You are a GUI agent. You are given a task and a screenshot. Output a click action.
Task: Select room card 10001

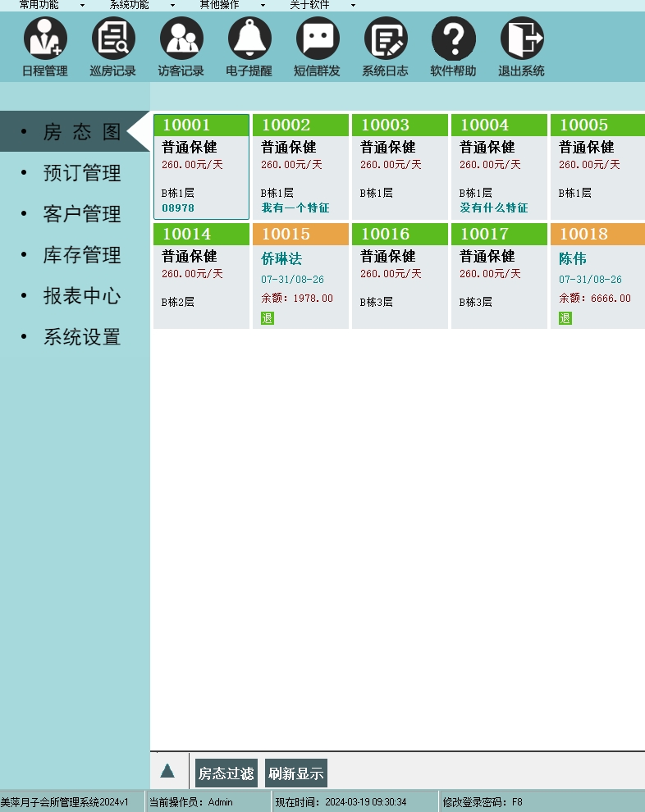[x=201, y=167]
